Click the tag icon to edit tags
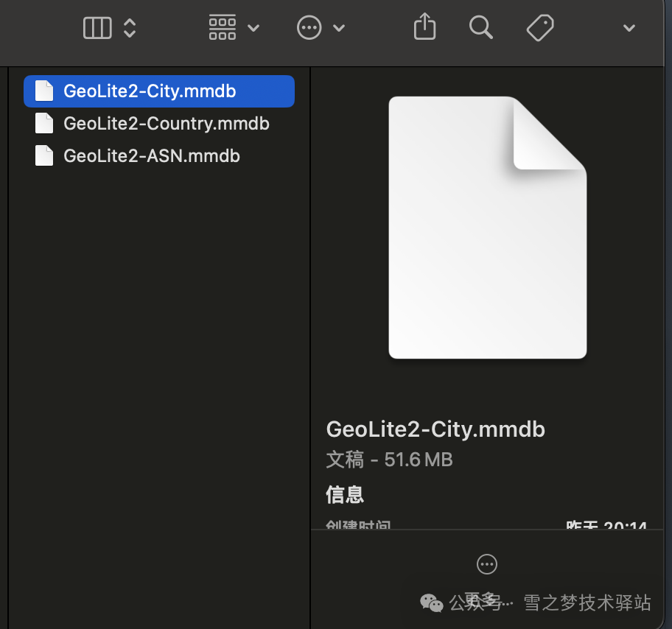Image resolution: width=672 pixels, height=629 pixels. pyautogui.click(x=540, y=28)
